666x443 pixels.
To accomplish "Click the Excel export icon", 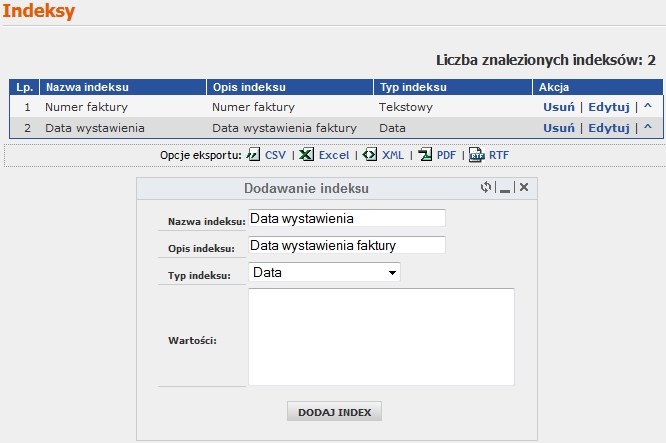I will 307,155.
